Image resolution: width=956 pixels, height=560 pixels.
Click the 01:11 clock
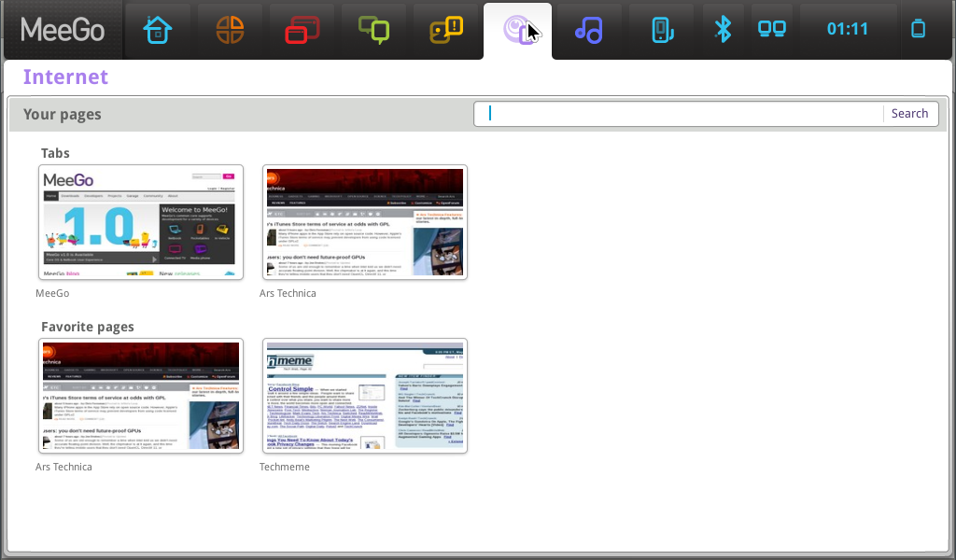click(x=847, y=29)
